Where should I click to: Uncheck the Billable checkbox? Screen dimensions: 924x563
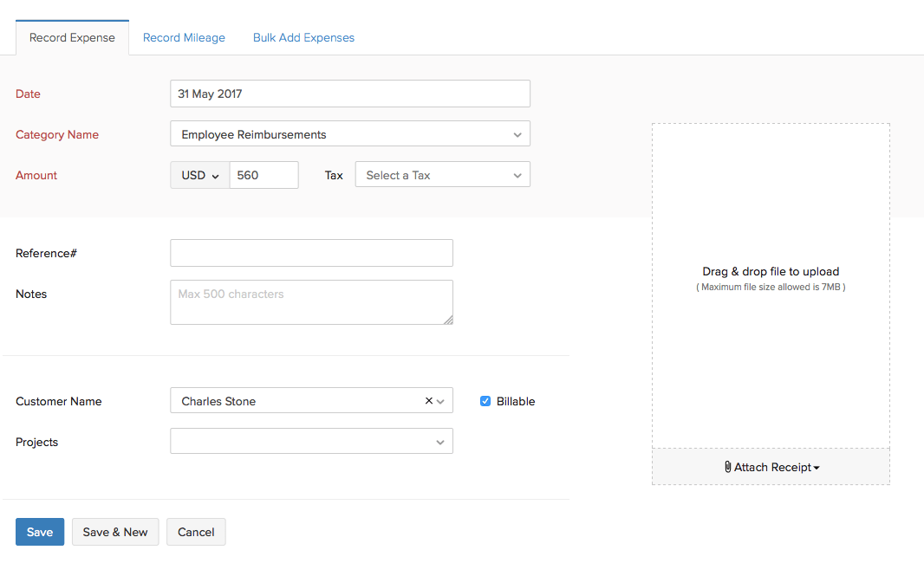(485, 401)
